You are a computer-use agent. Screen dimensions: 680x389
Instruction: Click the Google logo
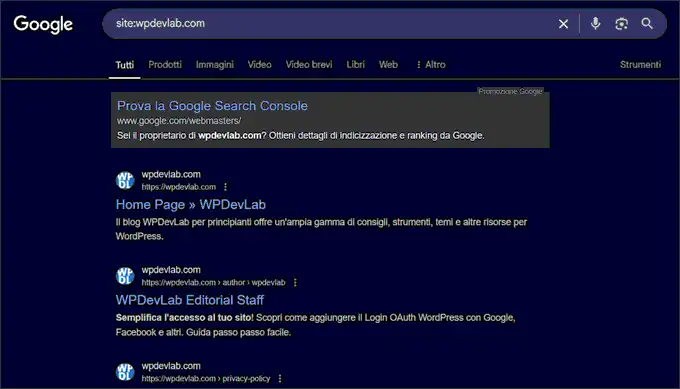tap(43, 24)
